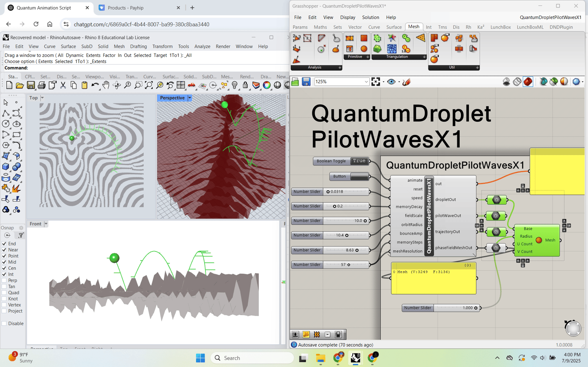Open the Solution menu in Grasshopper
This screenshot has height=367, width=588.
pos(370,17)
